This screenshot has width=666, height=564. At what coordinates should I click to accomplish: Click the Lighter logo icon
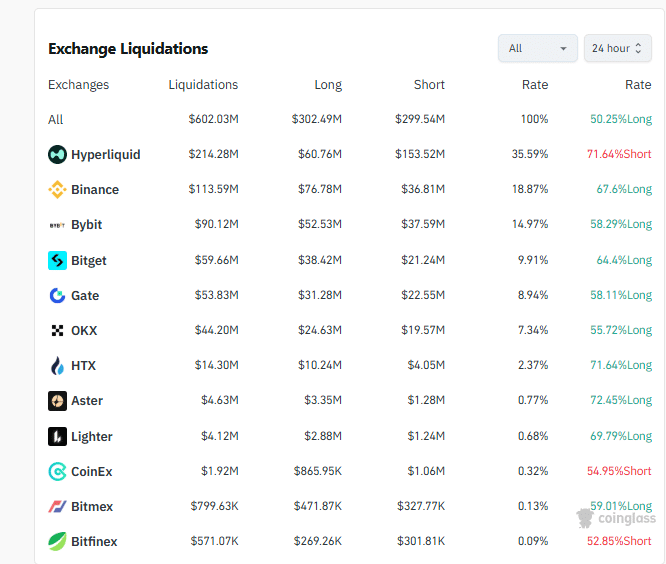click(x=57, y=436)
